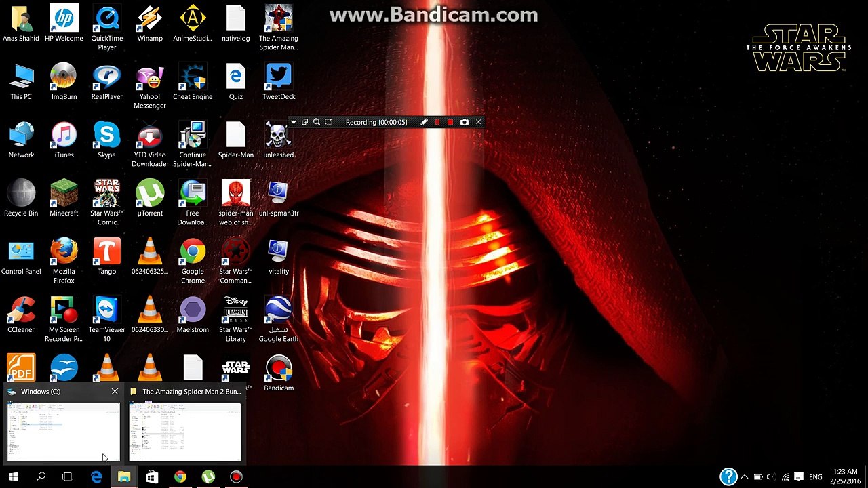Select the Bandicam desktop shortcut
Viewport: 868px width, 488px height.
pos(279,373)
